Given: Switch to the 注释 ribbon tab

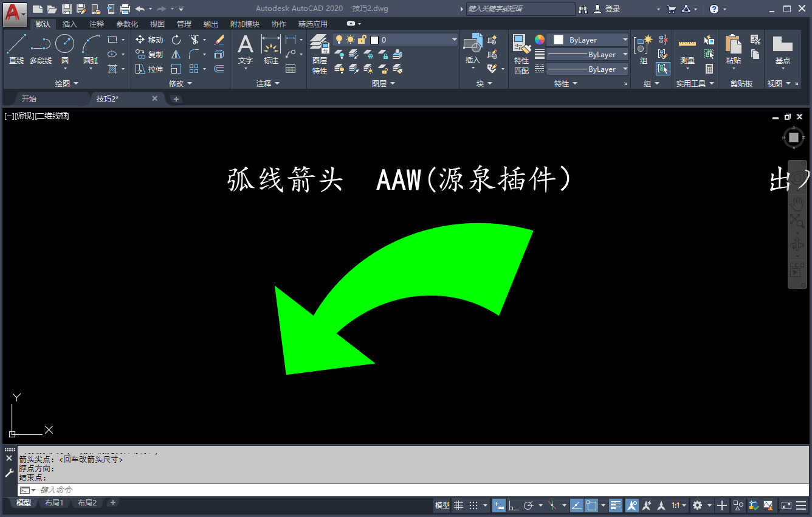Looking at the screenshot, I should pyautogui.click(x=97, y=24).
